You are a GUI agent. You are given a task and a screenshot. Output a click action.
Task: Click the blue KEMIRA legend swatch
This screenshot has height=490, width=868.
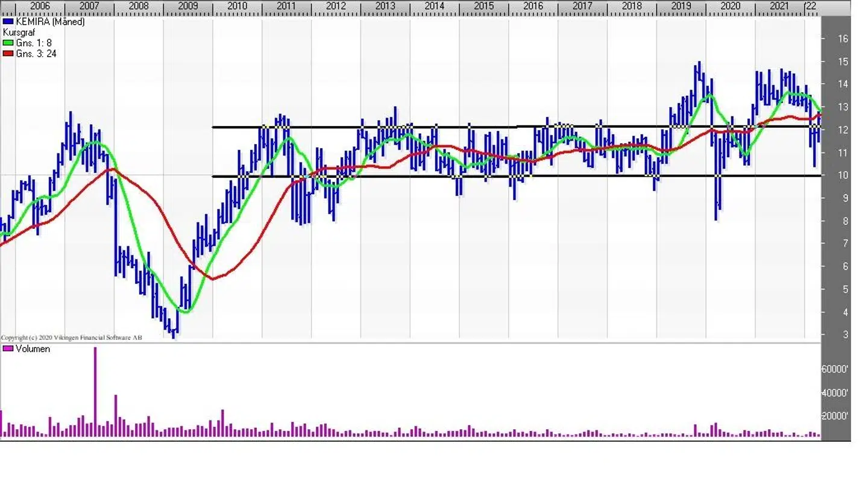point(8,22)
